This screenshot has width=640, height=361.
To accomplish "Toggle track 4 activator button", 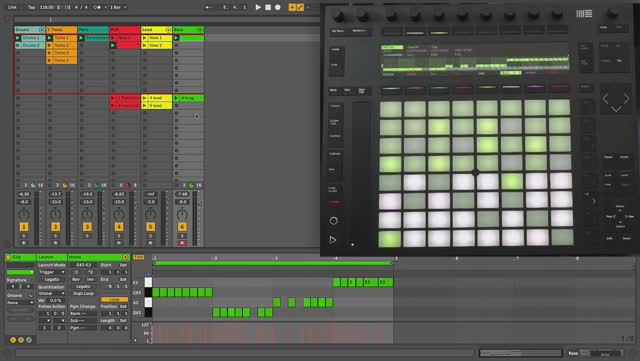I will tap(119, 227).
